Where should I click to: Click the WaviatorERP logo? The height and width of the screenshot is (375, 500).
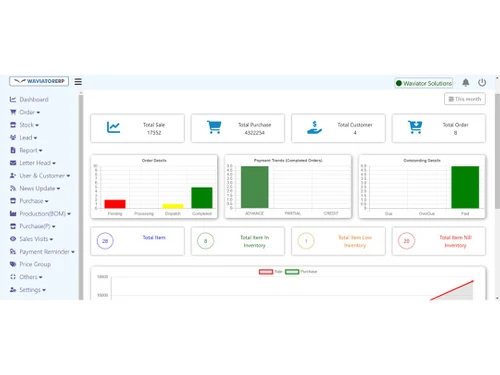pos(39,81)
